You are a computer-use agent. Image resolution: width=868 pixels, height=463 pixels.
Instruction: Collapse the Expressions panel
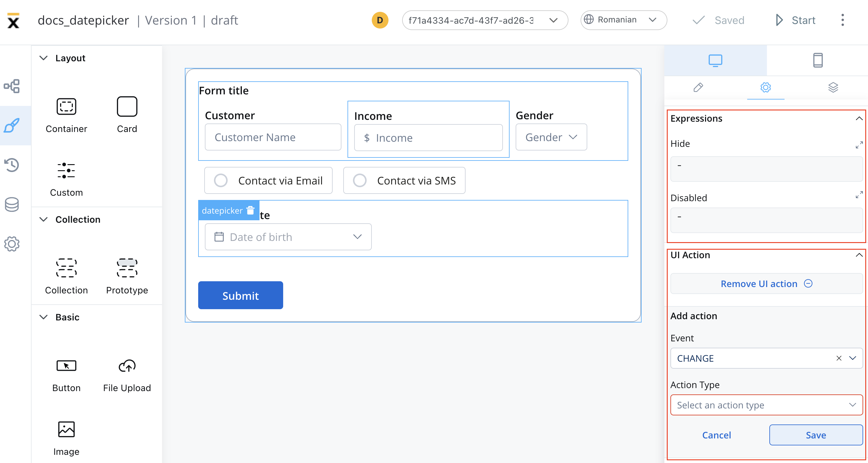pyautogui.click(x=859, y=119)
